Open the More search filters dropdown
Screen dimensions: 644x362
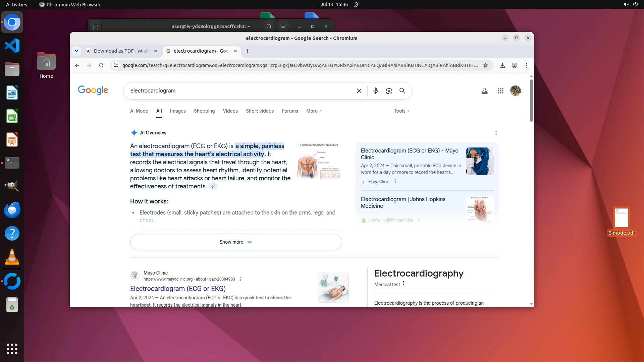[x=314, y=111]
